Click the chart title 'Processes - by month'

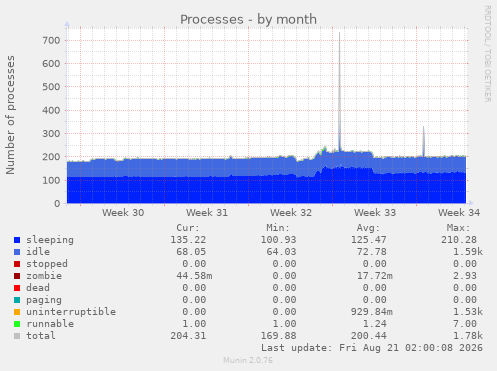(x=248, y=20)
